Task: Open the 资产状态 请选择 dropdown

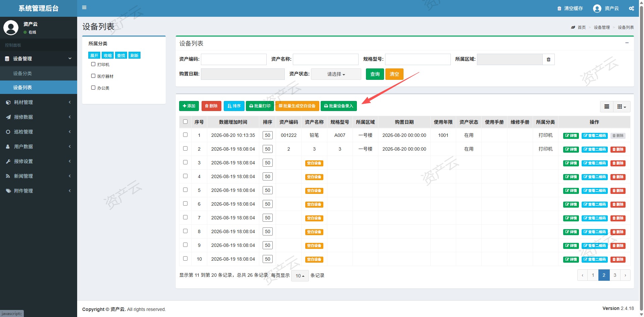Action: [x=336, y=74]
